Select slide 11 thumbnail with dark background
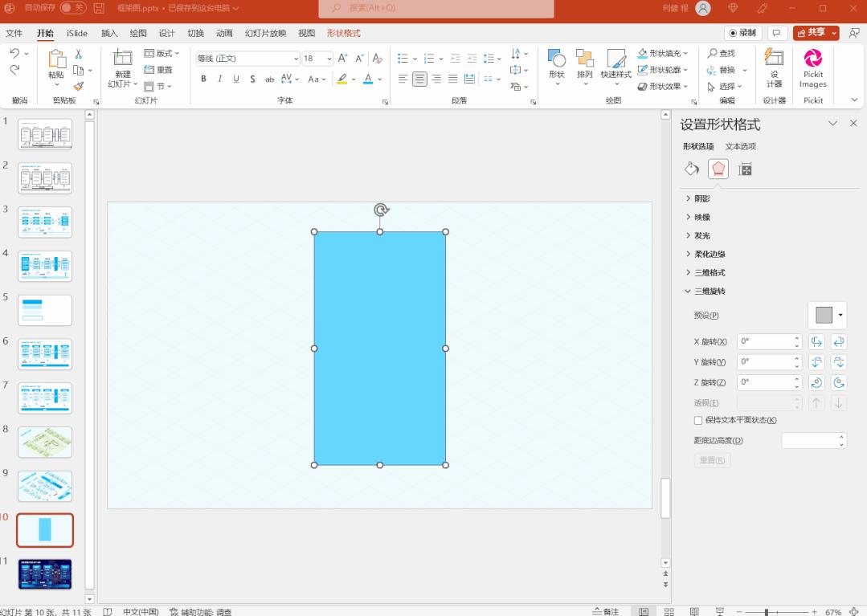The image size is (867, 616). (x=45, y=573)
